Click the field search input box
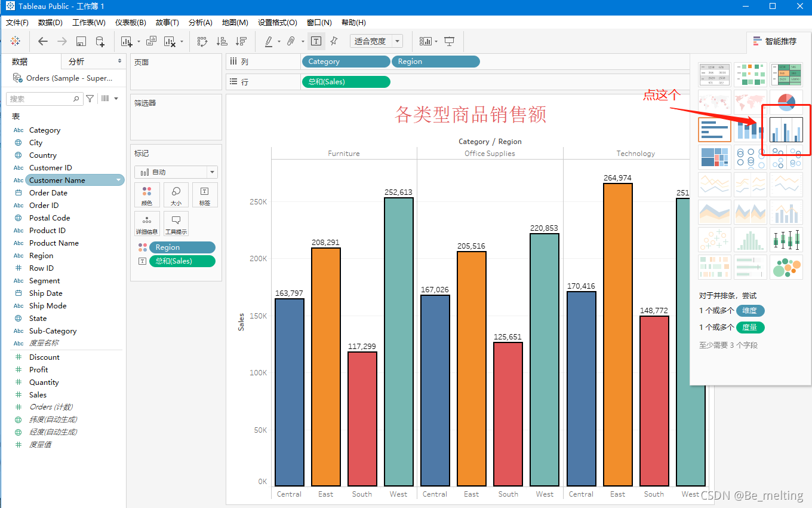The width and height of the screenshot is (812, 508). (45, 99)
